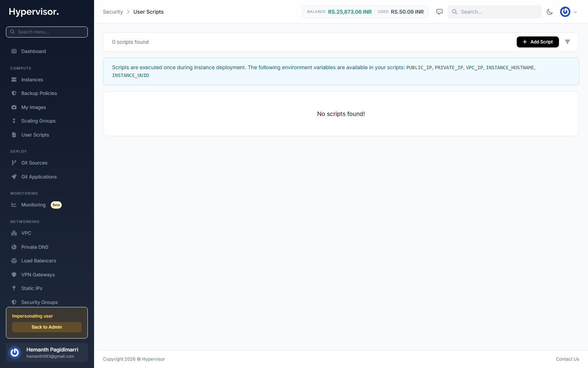The image size is (588, 368).
Task: Click the Load Balancers scale icon
Action: click(14, 261)
